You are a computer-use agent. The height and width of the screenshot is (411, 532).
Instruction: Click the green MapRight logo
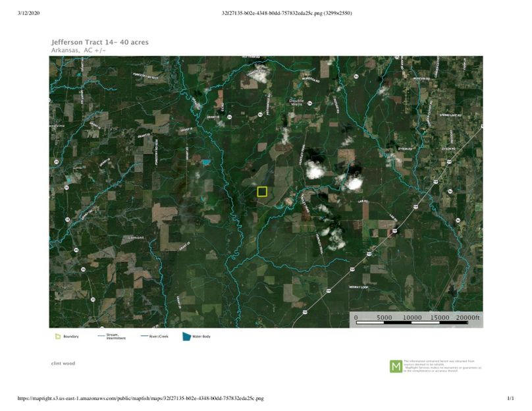point(396,366)
